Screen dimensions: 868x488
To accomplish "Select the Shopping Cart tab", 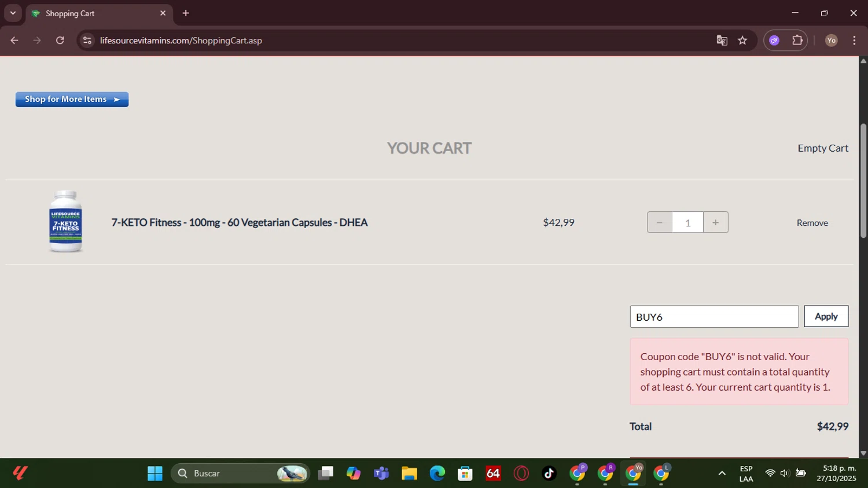I will point(98,13).
